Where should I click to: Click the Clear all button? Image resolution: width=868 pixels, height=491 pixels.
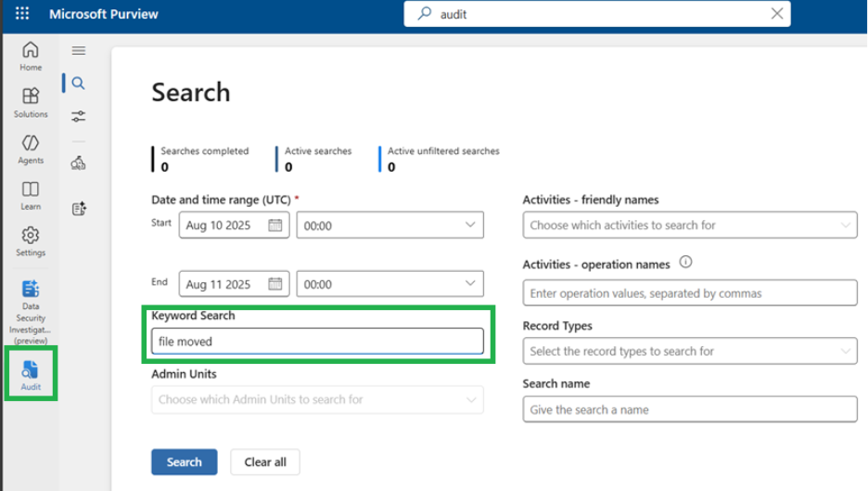tap(265, 462)
